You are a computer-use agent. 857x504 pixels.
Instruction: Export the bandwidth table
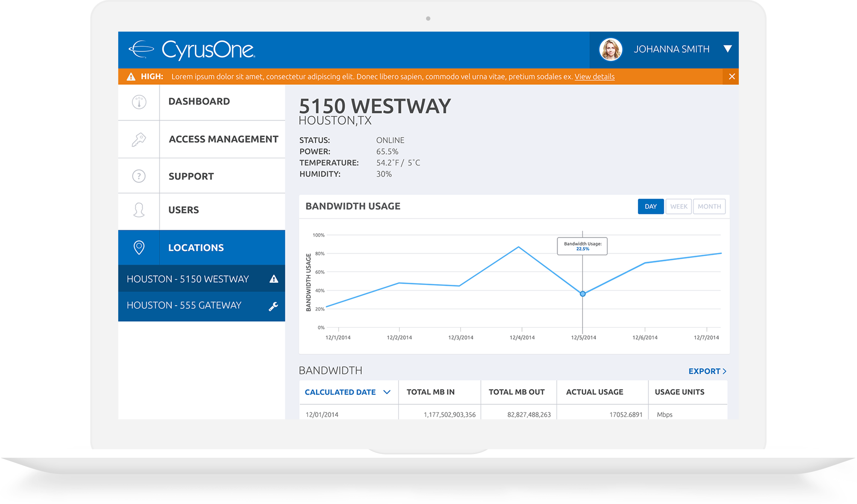(x=707, y=371)
